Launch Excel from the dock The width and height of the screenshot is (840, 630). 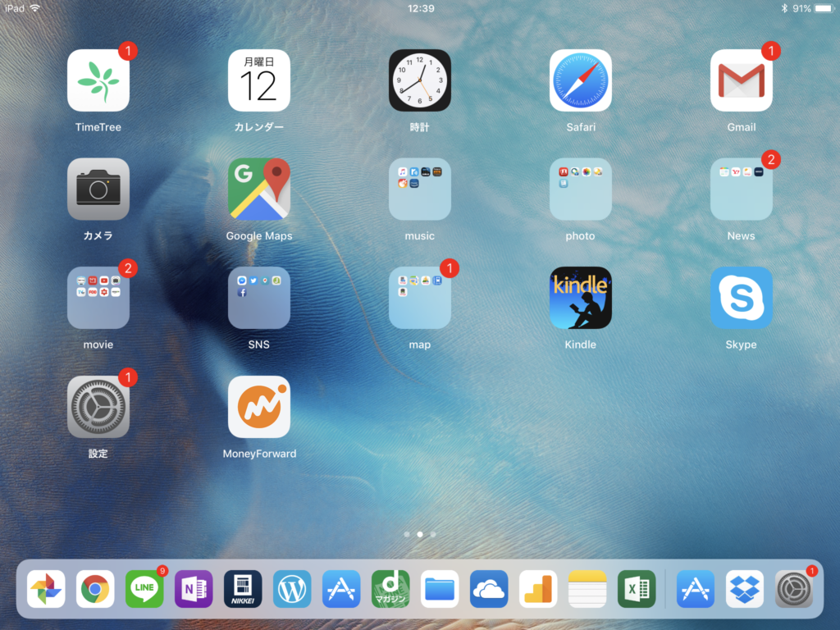coord(637,589)
